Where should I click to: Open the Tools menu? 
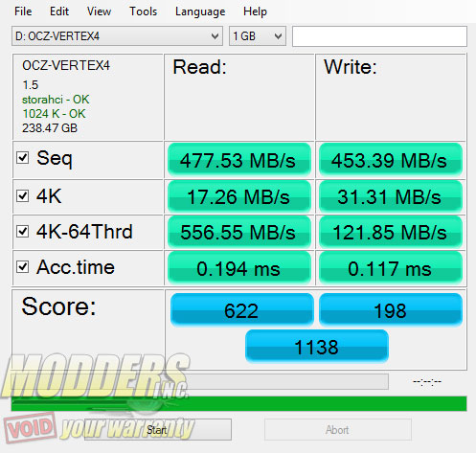143,11
